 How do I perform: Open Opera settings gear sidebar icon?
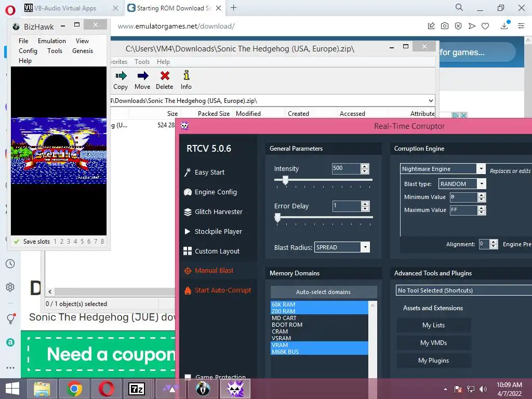10,287
